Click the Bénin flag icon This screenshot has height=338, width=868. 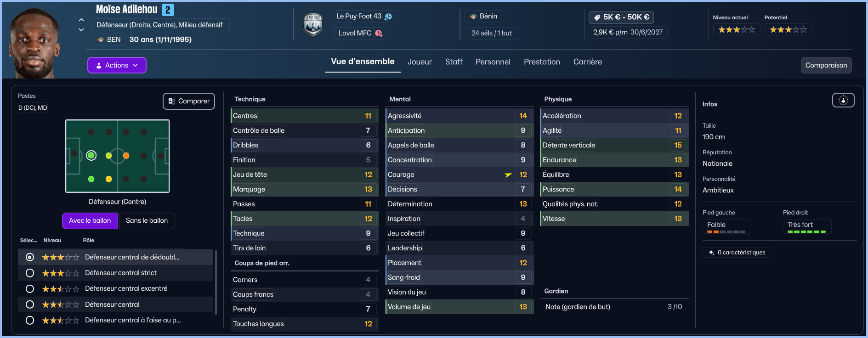pyautogui.click(x=473, y=17)
